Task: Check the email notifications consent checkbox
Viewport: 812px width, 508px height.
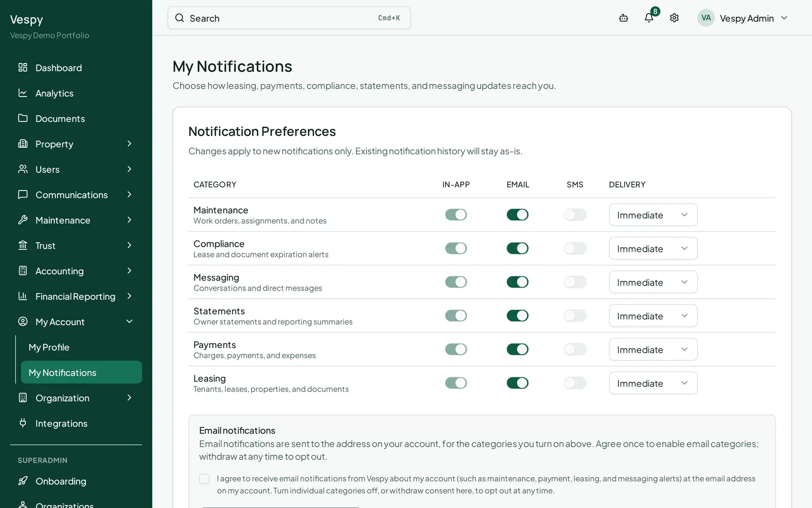Action: tap(205, 479)
